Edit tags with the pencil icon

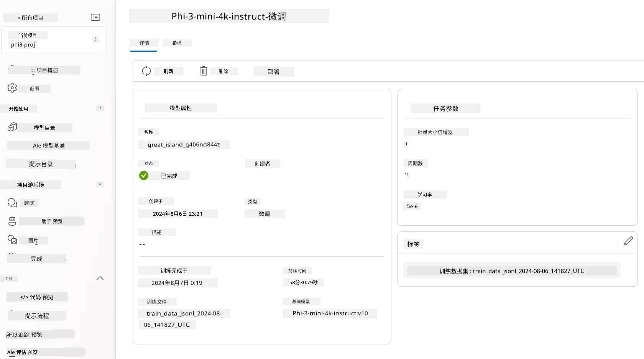click(628, 241)
